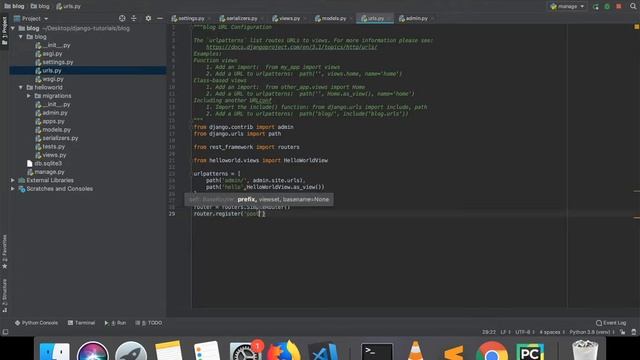Screen dimensions: 640x360
Task: Open the Notes app in the dock
Action: pos(169,351)
